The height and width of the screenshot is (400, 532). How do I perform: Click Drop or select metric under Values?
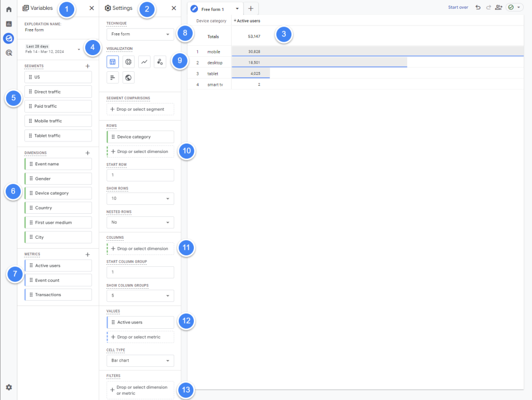(140, 337)
